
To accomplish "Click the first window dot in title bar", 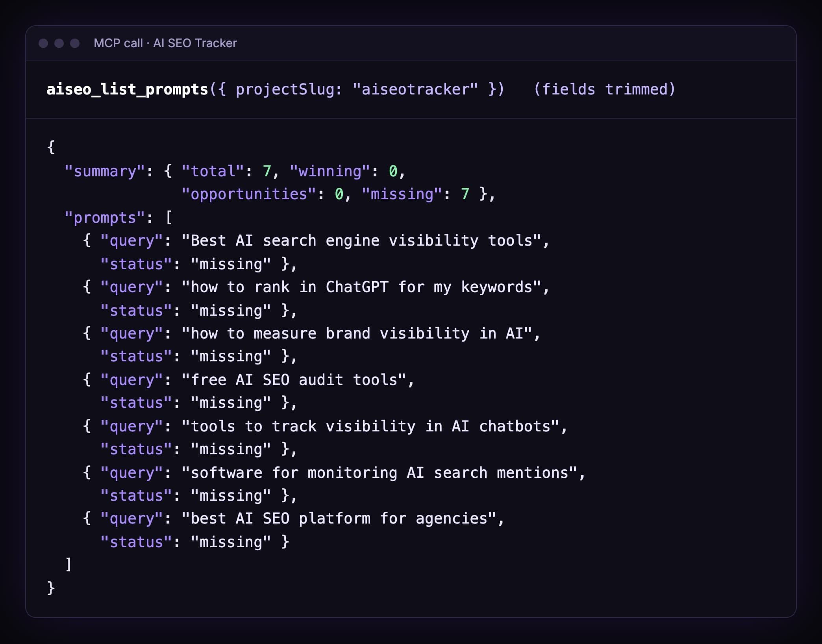I will 43,43.
